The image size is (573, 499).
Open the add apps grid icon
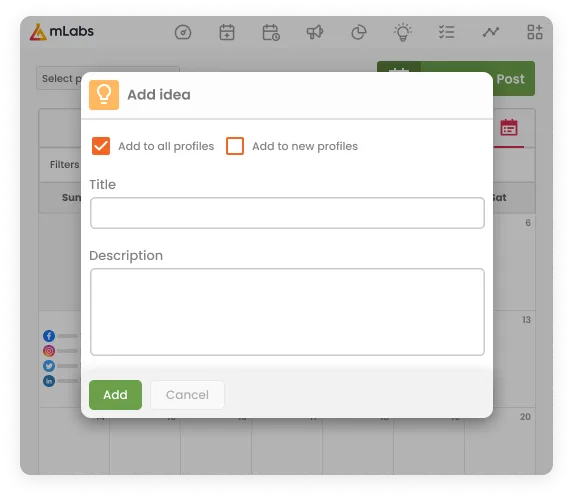tap(535, 32)
